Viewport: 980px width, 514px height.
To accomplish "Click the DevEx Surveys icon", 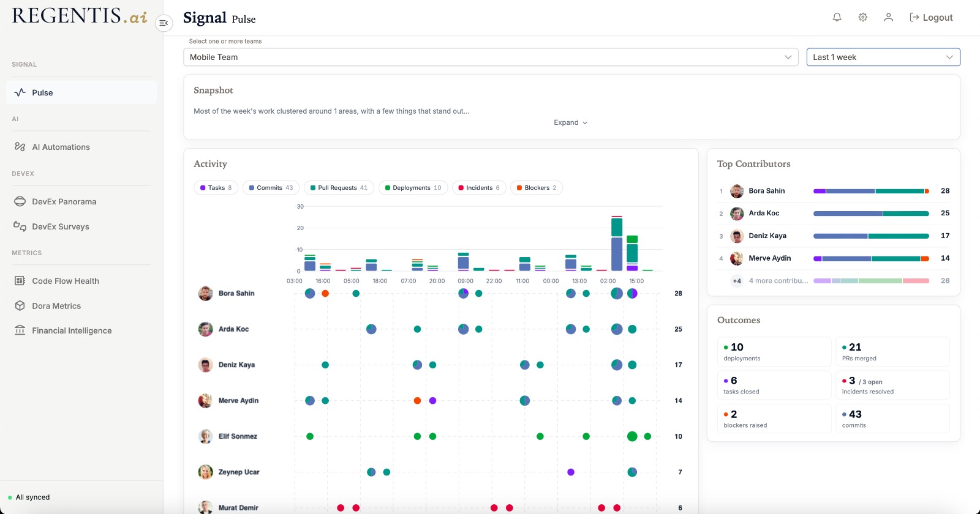I will (20, 226).
